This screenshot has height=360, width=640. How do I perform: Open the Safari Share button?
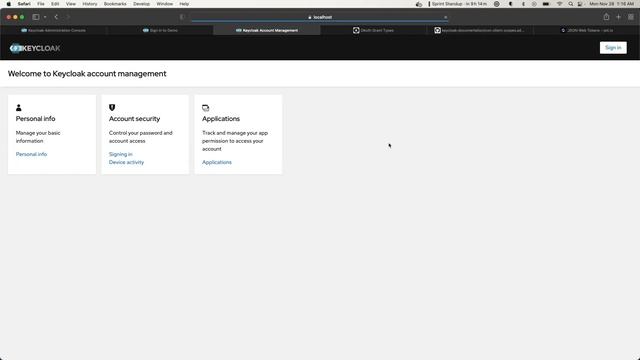coord(606,17)
